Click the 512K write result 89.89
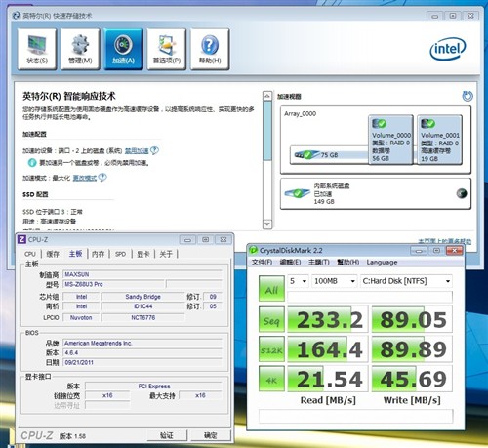 [412, 349]
